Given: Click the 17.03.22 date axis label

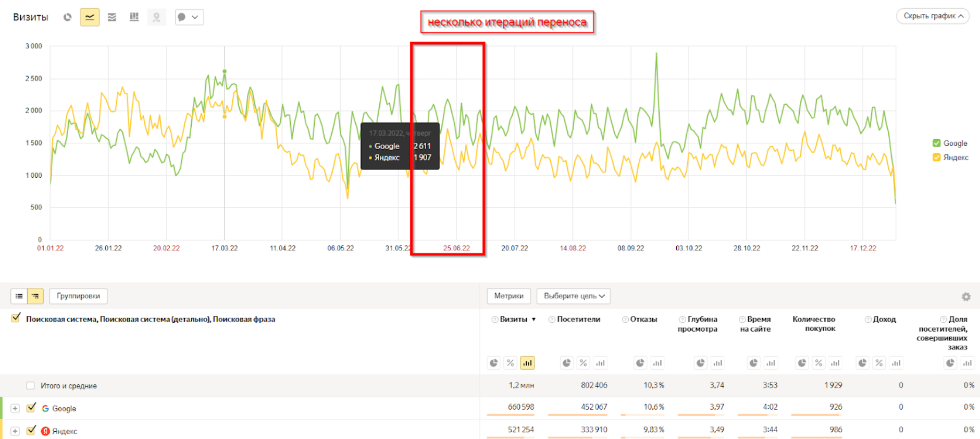Looking at the screenshot, I should (x=225, y=248).
